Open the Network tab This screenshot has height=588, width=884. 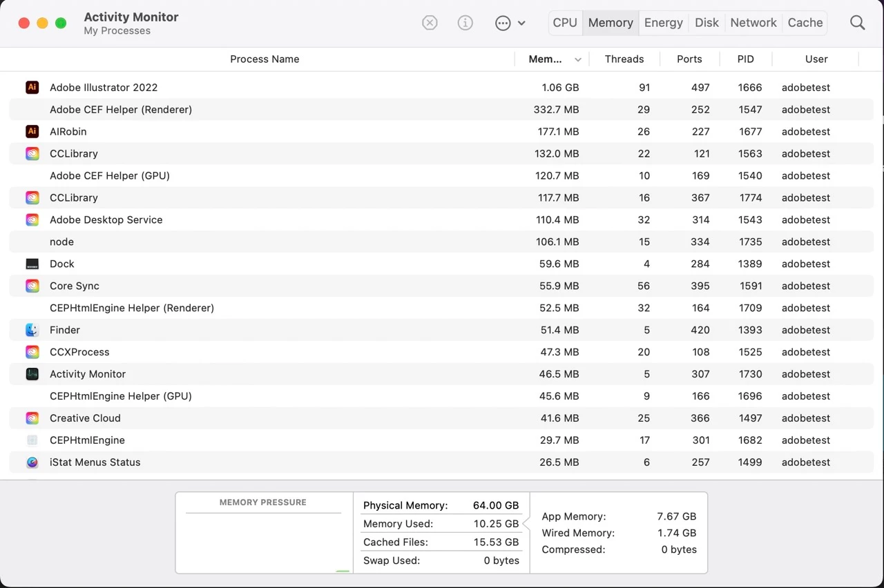point(753,23)
